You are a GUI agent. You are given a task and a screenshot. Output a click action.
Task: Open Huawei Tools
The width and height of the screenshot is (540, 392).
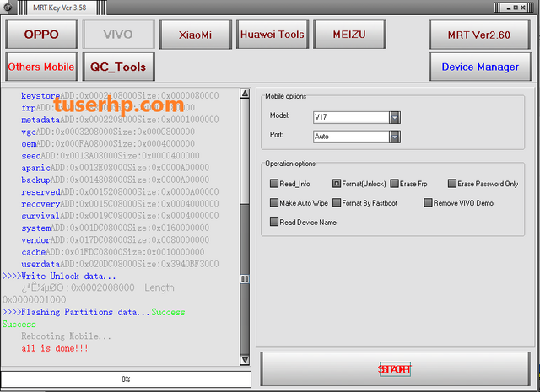point(273,34)
